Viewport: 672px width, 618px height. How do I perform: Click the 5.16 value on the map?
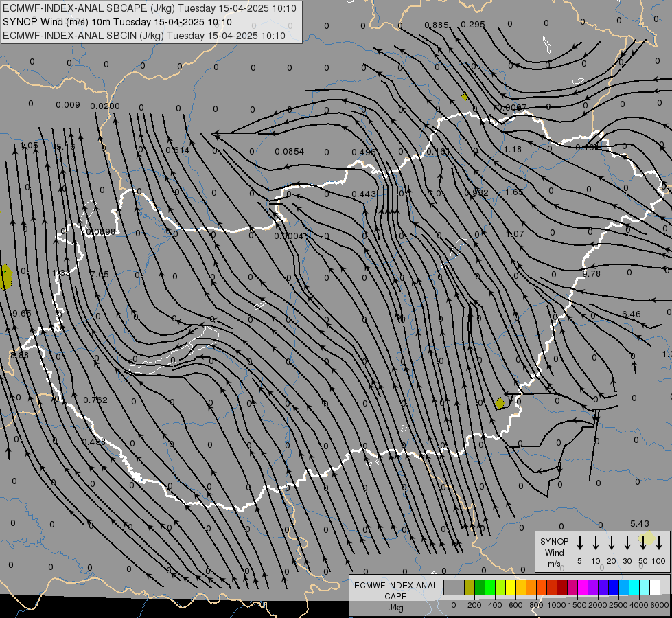66,147
